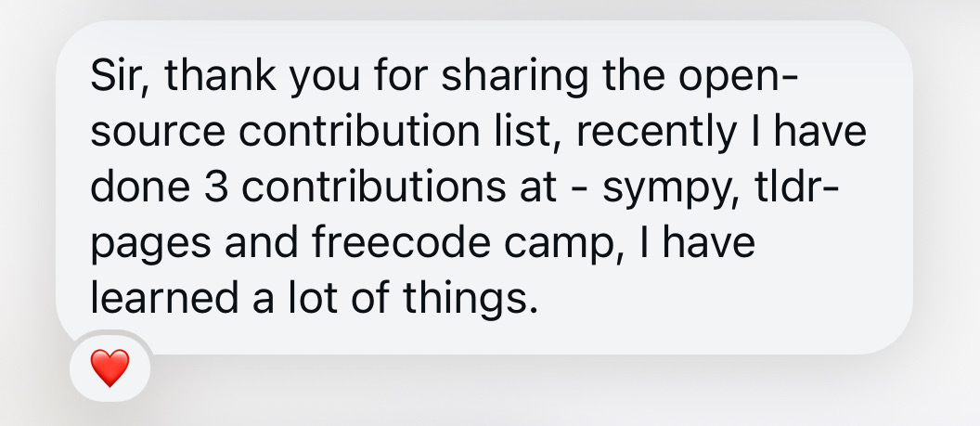Image resolution: width=980 pixels, height=426 pixels.
Task: Click the word "source" on the second line
Action: click(x=157, y=134)
